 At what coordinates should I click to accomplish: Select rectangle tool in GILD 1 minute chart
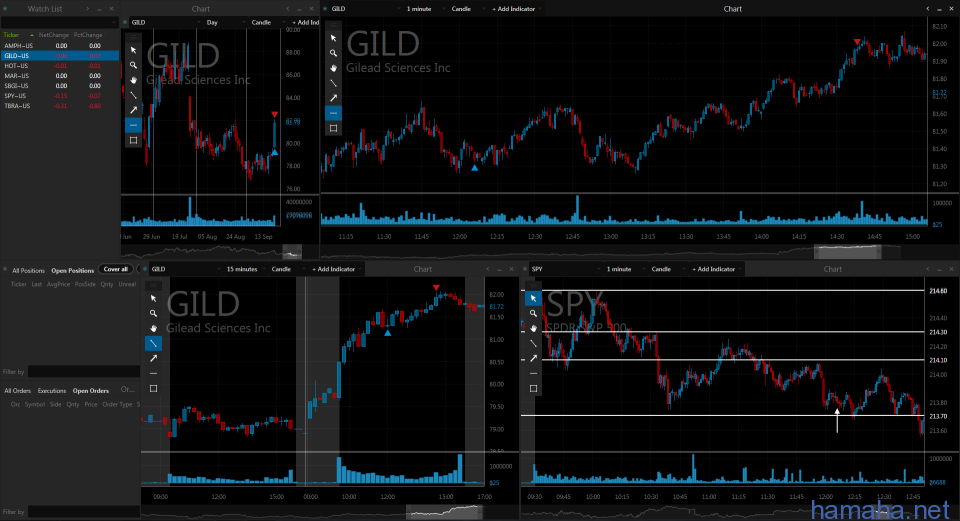point(333,128)
